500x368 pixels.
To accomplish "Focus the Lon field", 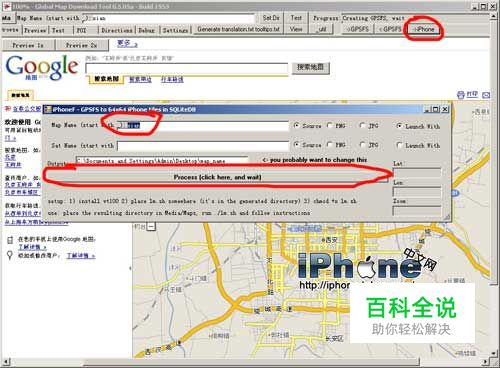I will (417, 192).
